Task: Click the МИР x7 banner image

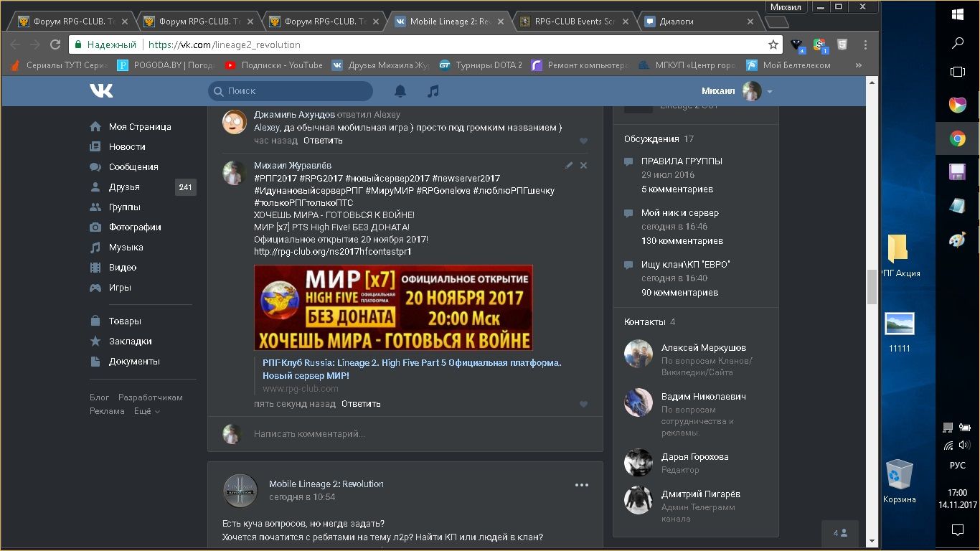Action: click(x=393, y=308)
